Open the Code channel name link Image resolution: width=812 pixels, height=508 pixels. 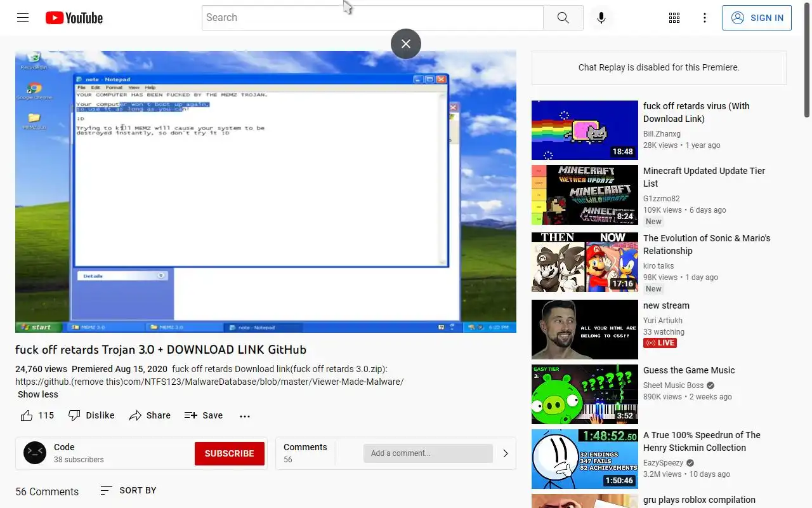coord(64,447)
